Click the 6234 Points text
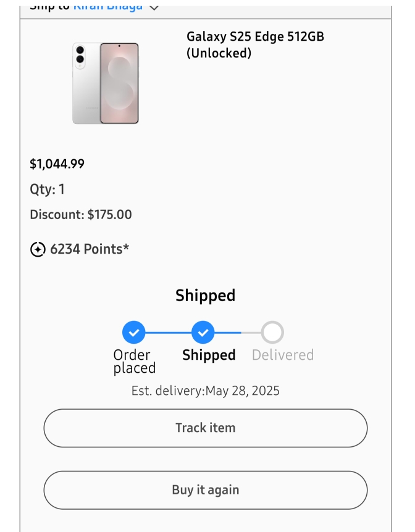The image size is (415, 532). tap(90, 249)
